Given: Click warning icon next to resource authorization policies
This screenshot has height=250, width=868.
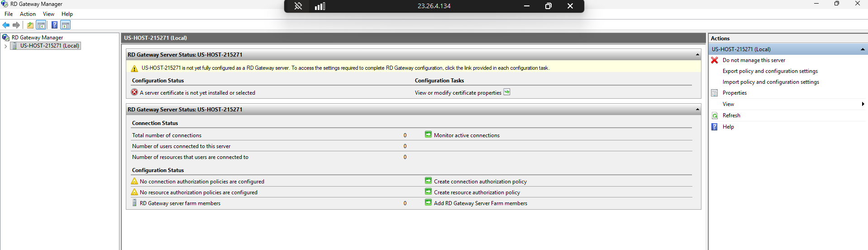Looking at the screenshot, I should tap(134, 192).
